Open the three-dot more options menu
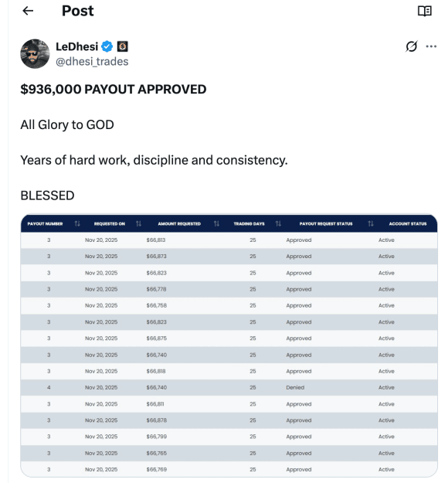The width and height of the screenshot is (448, 483). [431, 46]
